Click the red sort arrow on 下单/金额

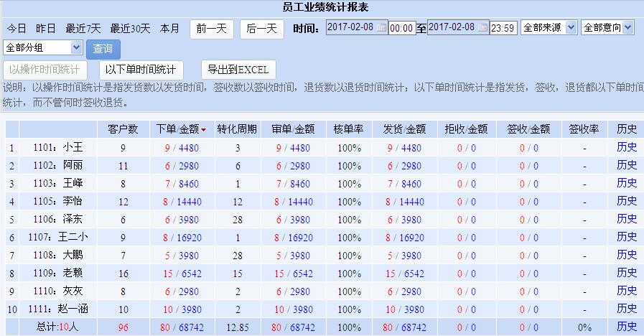[x=203, y=130]
